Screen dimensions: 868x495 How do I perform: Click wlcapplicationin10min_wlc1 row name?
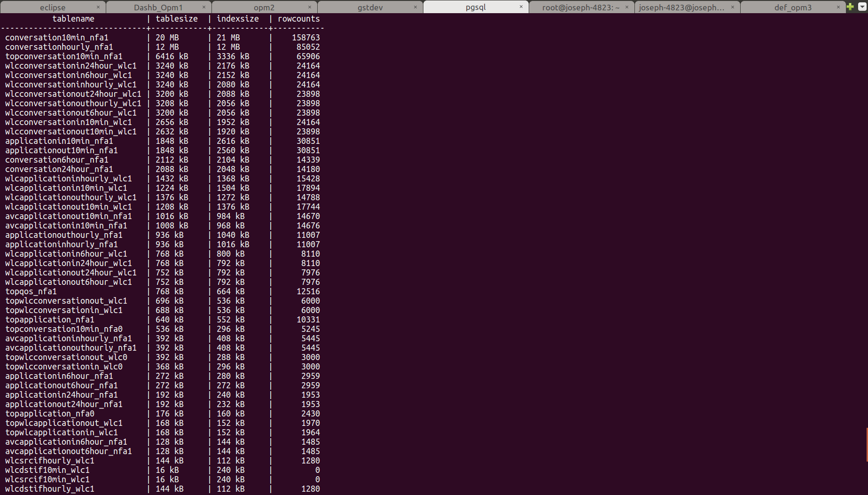[66, 188]
